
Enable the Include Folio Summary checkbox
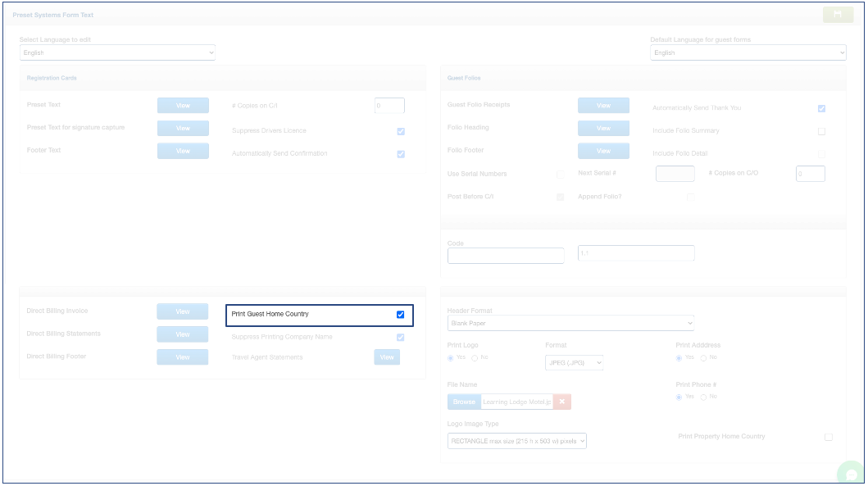pyautogui.click(x=821, y=131)
